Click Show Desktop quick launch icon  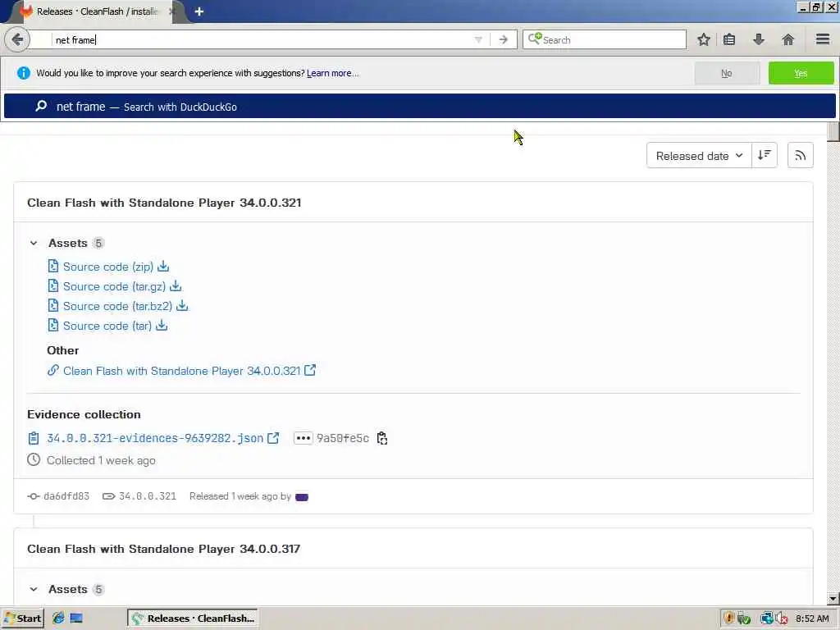pyautogui.click(x=76, y=618)
